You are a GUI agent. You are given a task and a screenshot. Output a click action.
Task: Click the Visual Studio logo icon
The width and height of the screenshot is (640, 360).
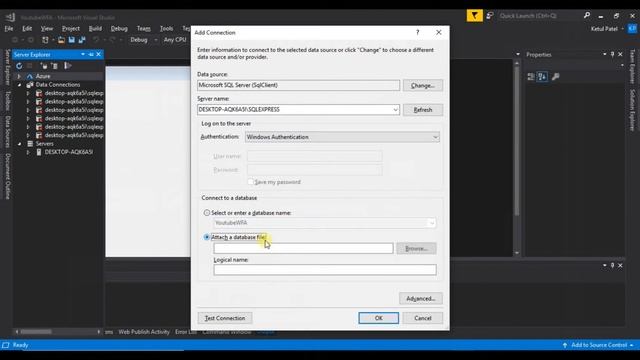coord(11,17)
